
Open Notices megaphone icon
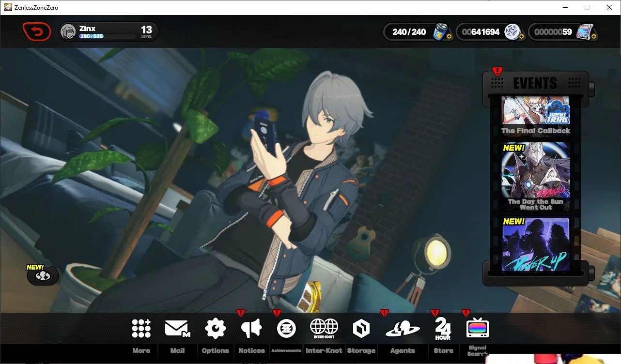(251, 329)
